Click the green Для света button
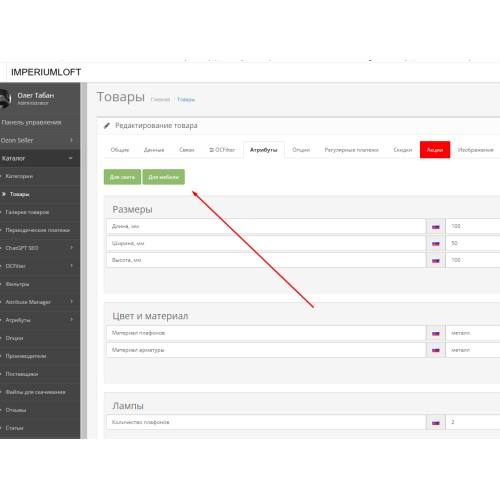500x500 pixels. point(122,177)
